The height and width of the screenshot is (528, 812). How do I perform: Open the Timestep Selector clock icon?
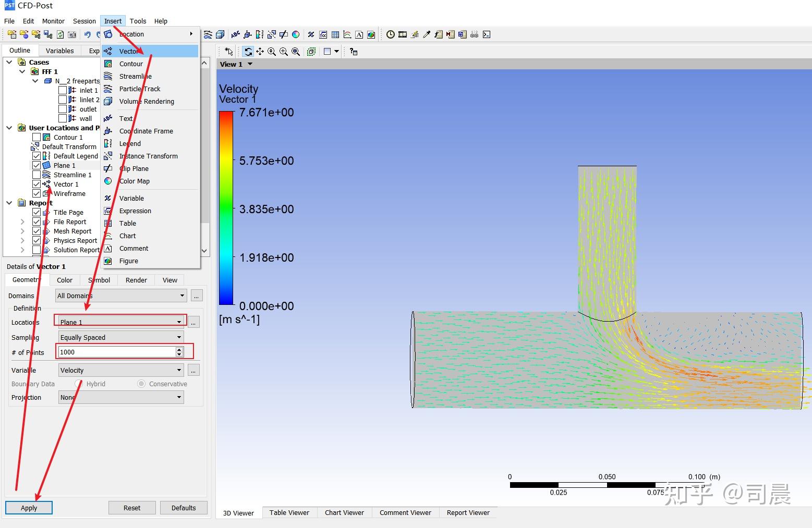click(x=391, y=35)
